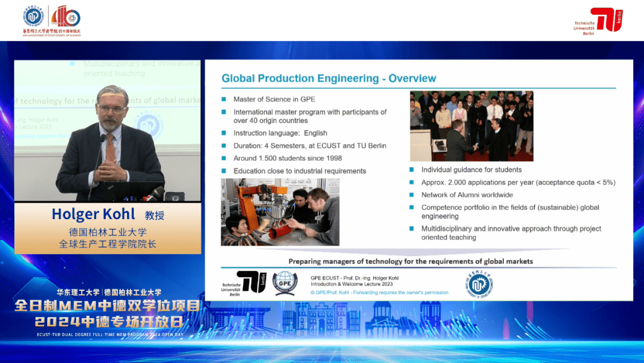Click 'Preparing managers of technology' tagline

[x=410, y=262]
